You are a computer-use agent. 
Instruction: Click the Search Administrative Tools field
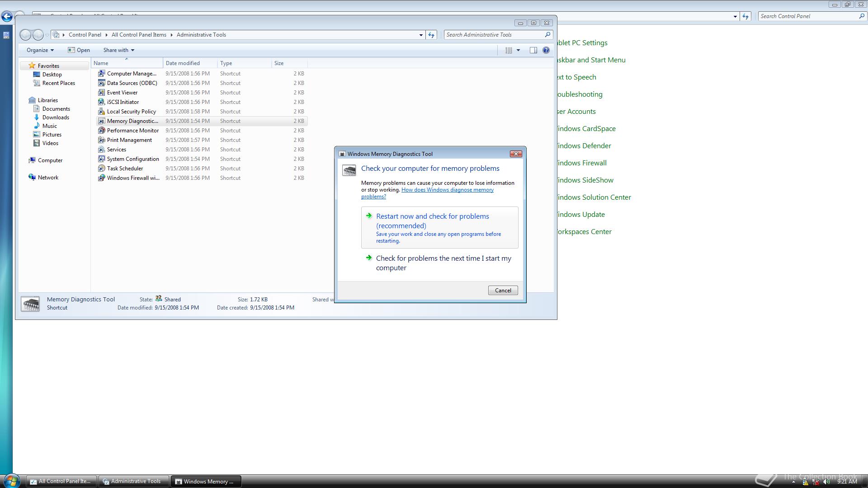(494, 35)
